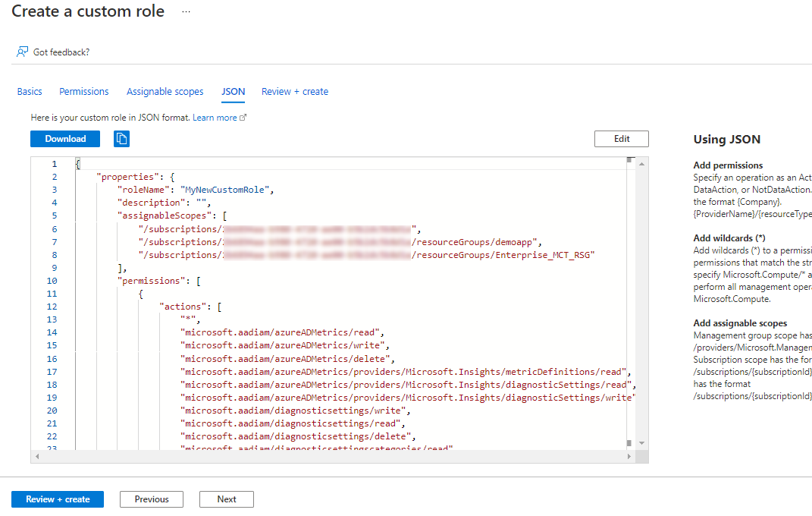Select the JSON tab
The height and width of the screenshot is (516, 812).
click(233, 92)
